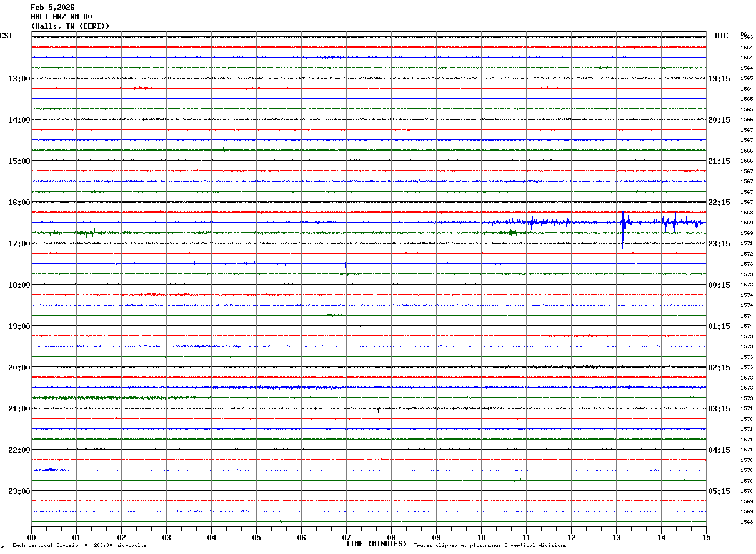756x554 pixels.
Task: Click the 01:15 UTC time label
Action: click(x=719, y=326)
